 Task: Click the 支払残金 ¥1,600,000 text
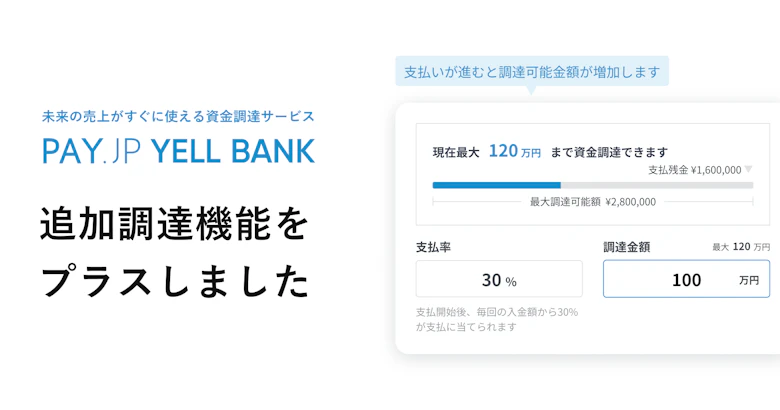point(694,170)
